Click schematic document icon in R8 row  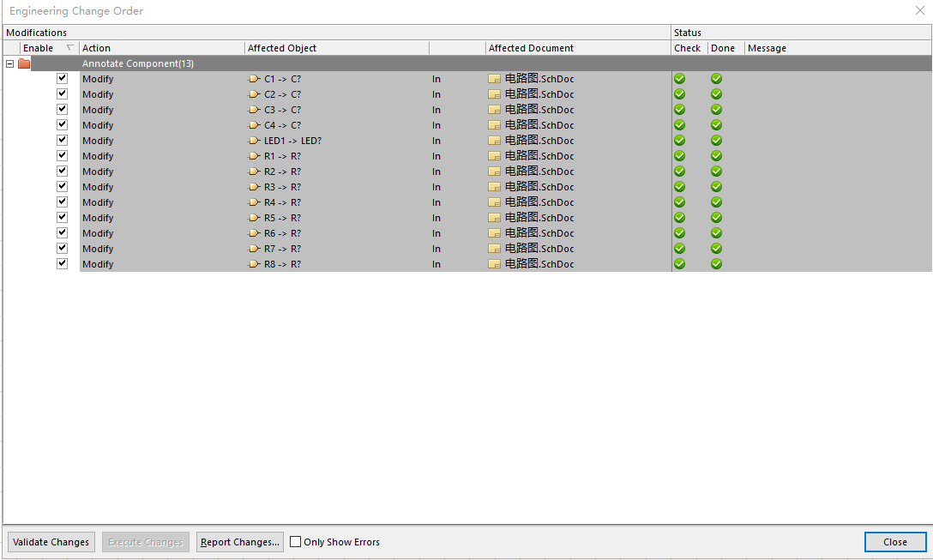[495, 264]
